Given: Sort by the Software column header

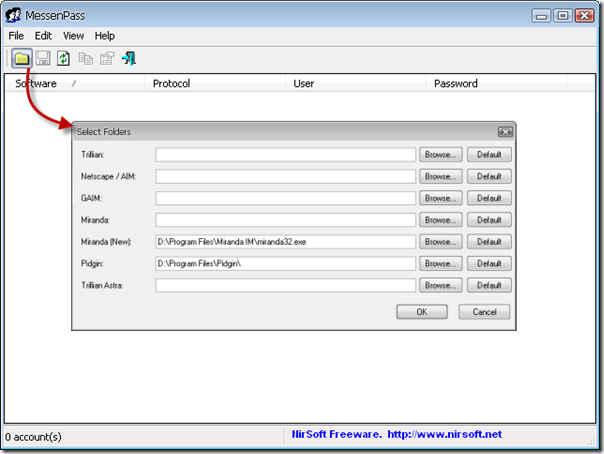Looking at the screenshot, I should [x=75, y=84].
